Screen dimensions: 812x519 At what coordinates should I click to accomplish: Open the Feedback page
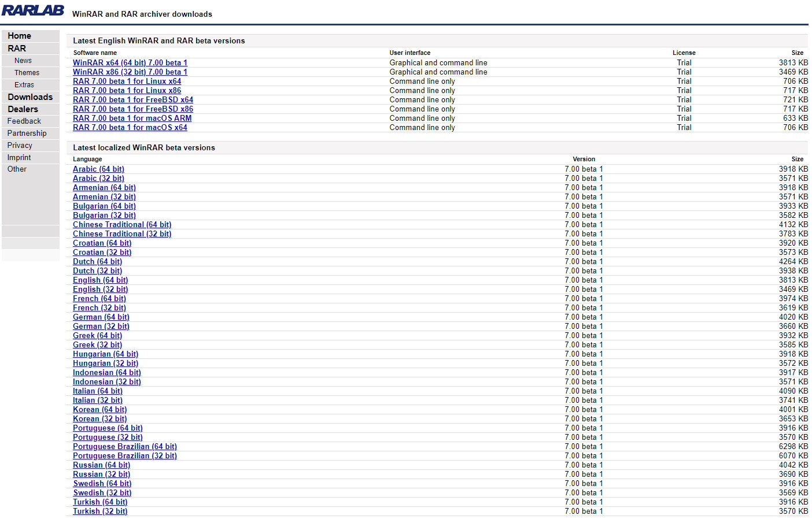(24, 121)
